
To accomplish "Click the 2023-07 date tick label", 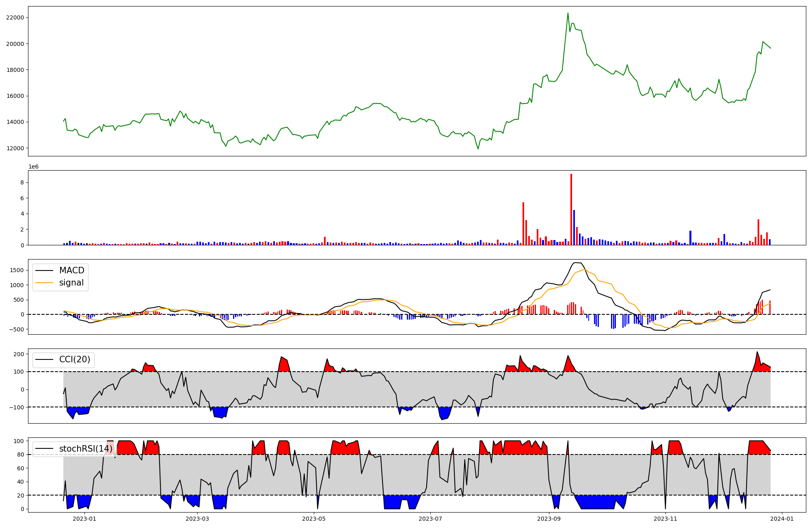I will point(430,519).
